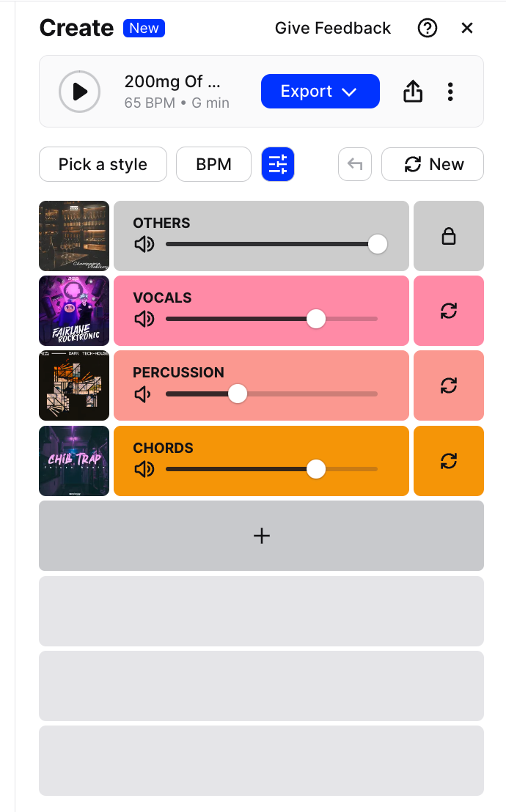Regenerate the CHORDS track
This screenshot has height=812, width=506.
pyautogui.click(x=448, y=461)
